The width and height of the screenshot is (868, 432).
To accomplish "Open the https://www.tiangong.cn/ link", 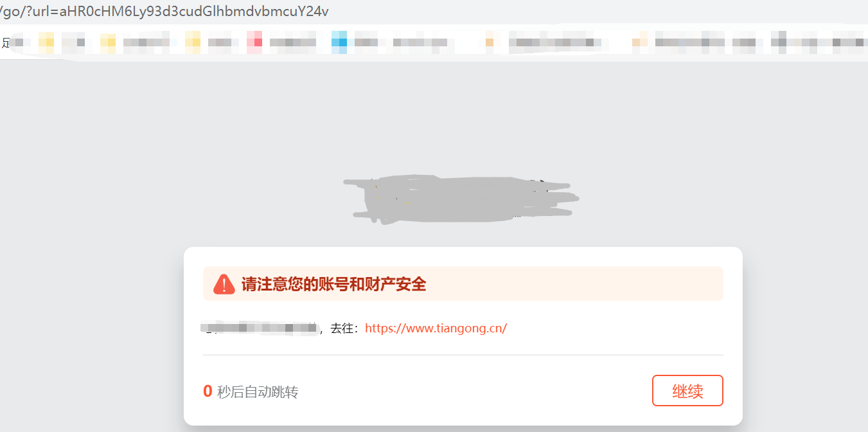I will tap(436, 328).
